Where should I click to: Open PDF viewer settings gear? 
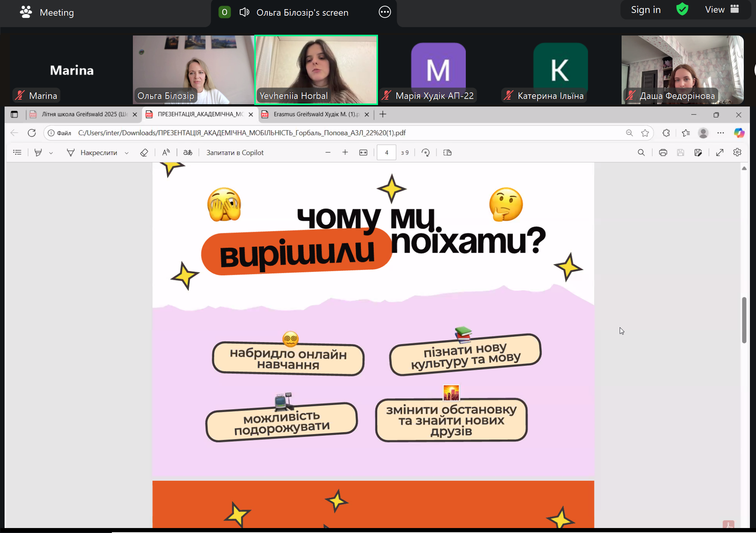pos(737,152)
